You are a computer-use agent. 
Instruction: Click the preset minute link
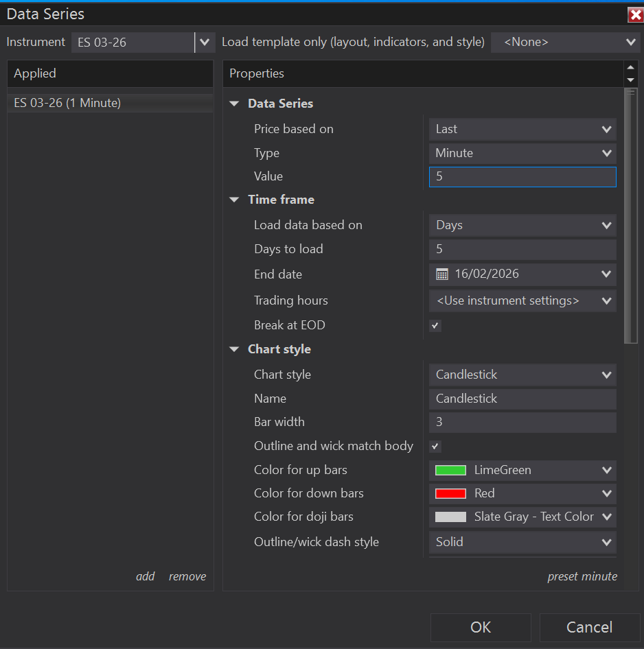click(x=582, y=576)
